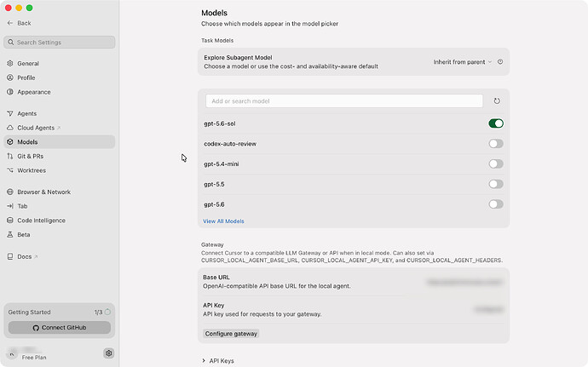Click the user avatar above Free Plan

pos(12,354)
